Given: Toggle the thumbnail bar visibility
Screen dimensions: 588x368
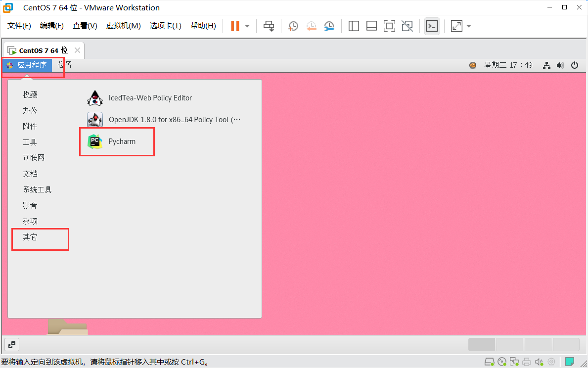Looking at the screenshot, I should click(x=371, y=26).
